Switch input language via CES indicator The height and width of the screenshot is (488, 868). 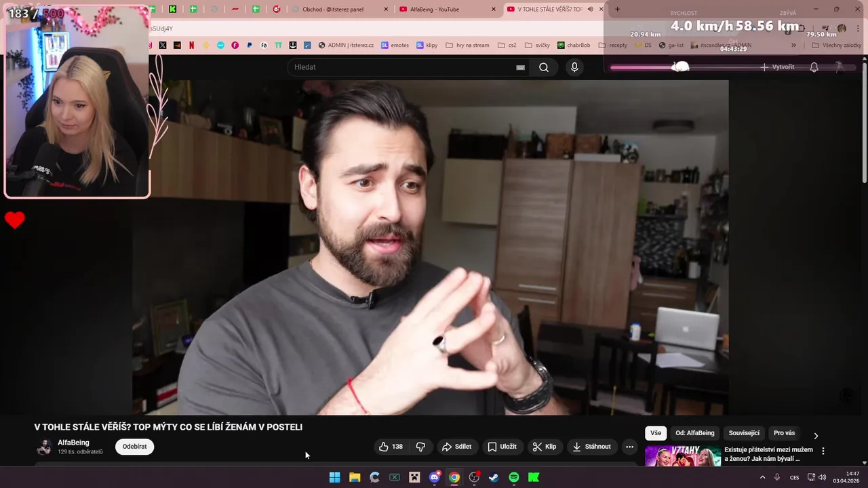(794, 477)
